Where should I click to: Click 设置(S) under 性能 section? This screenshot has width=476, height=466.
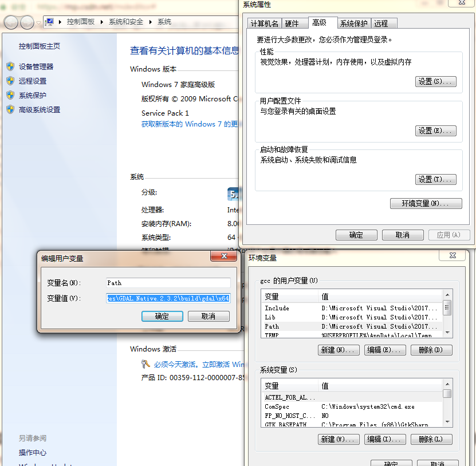tap(435, 81)
